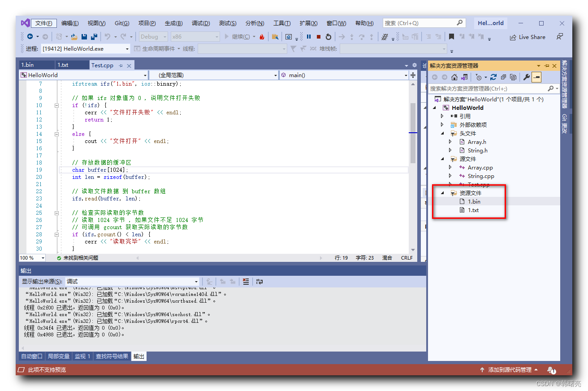The width and height of the screenshot is (588, 391).
Task: Pause debugging with the Break All icon
Action: 308,37
